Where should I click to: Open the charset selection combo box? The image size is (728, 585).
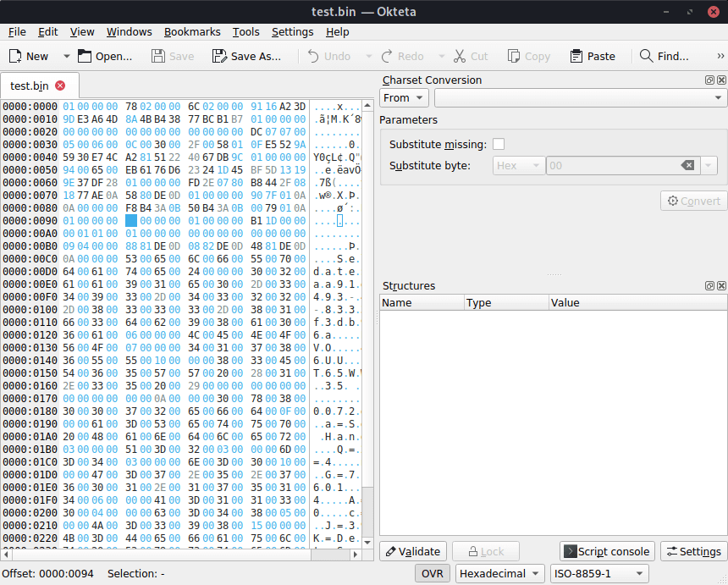point(581,98)
